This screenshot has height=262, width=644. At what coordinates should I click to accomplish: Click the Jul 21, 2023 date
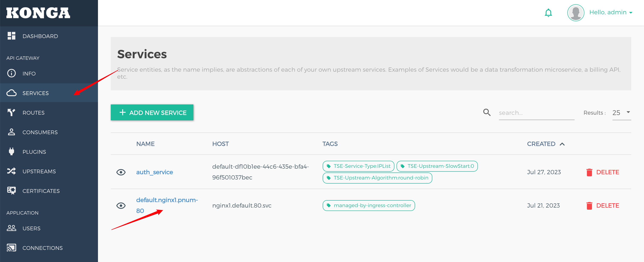[543, 206]
